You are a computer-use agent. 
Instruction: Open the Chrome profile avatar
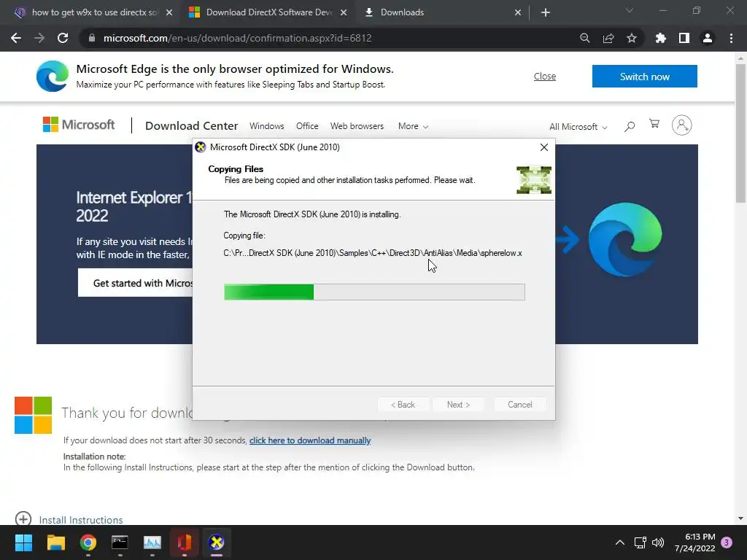[x=708, y=38]
